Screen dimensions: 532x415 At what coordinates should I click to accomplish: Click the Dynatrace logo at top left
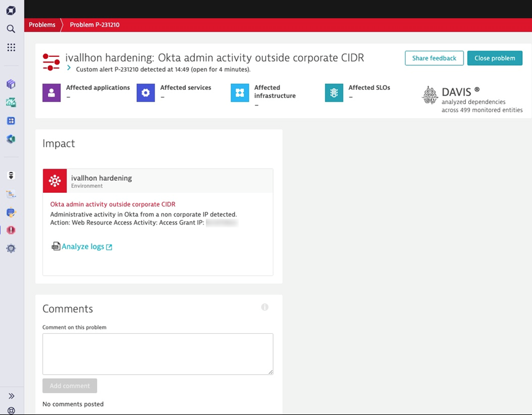(10, 10)
